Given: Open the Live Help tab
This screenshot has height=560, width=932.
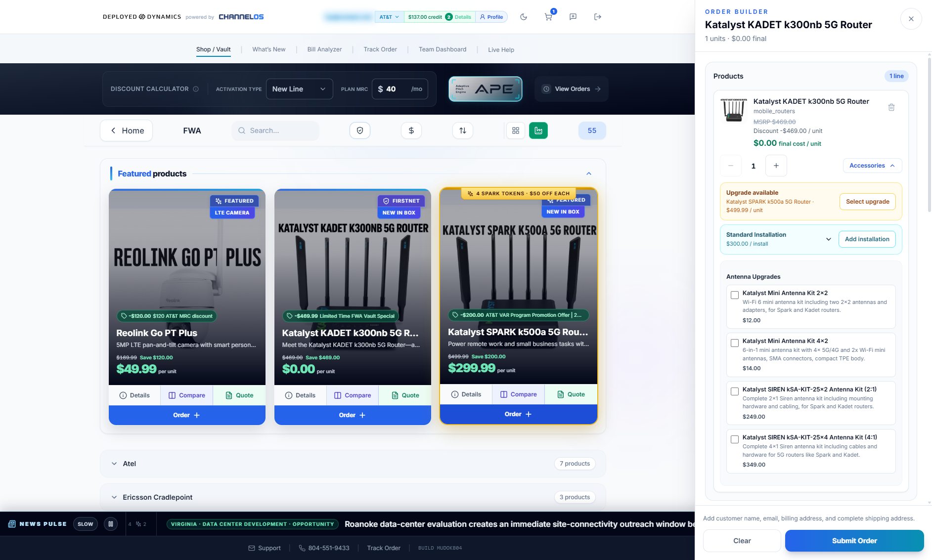Looking at the screenshot, I should pos(501,49).
